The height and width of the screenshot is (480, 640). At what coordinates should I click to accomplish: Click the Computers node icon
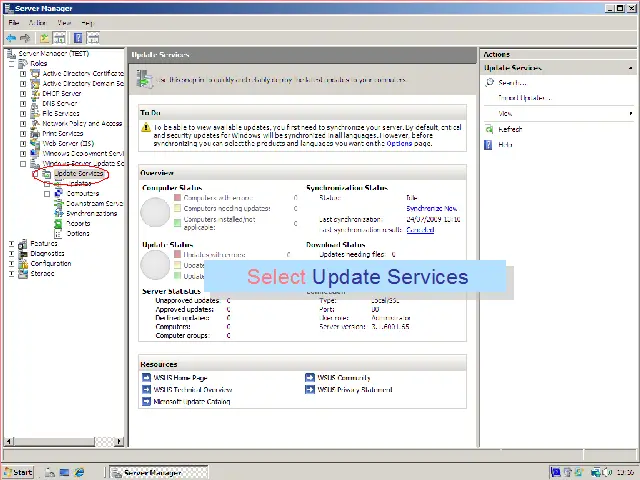click(x=59, y=193)
